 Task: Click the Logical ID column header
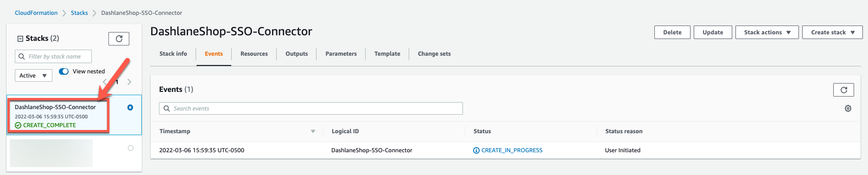(x=345, y=131)
